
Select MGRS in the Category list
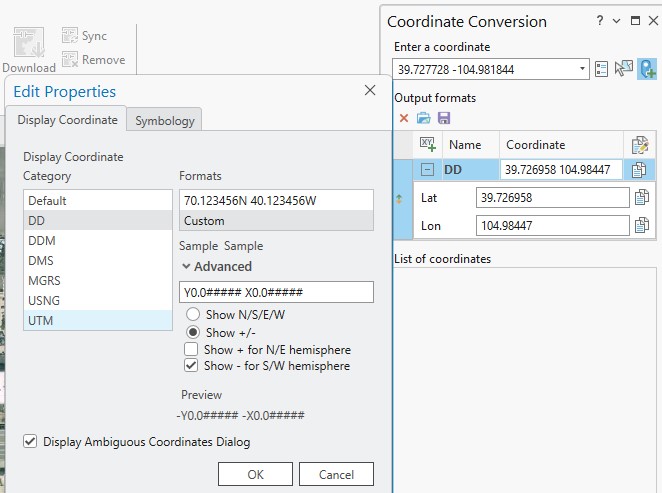43,280
